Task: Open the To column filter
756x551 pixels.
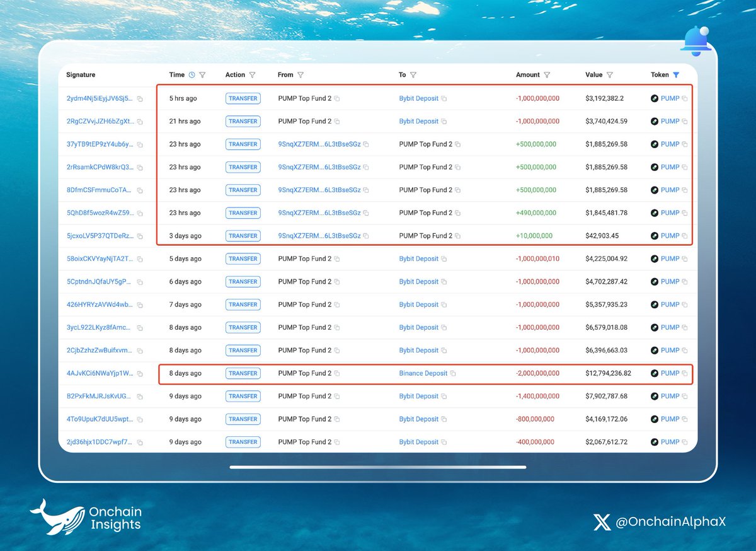Action: coord(413,74)
